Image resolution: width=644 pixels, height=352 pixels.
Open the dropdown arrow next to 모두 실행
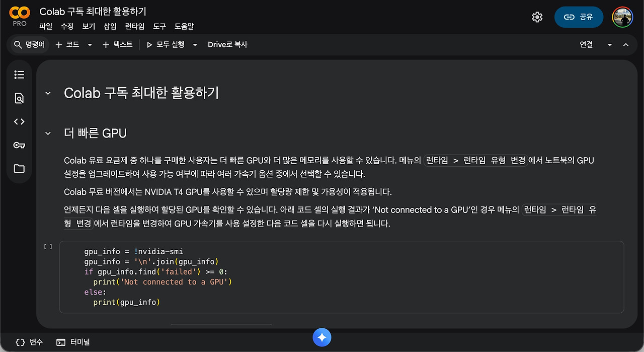click(x=195, y=45)
